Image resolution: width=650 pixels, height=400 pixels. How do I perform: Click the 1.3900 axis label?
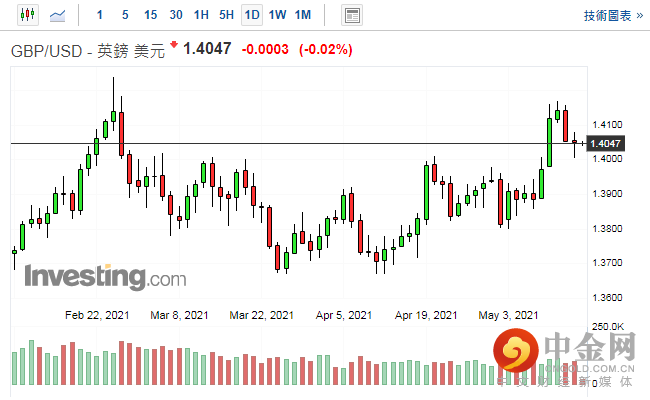(607, 194)
